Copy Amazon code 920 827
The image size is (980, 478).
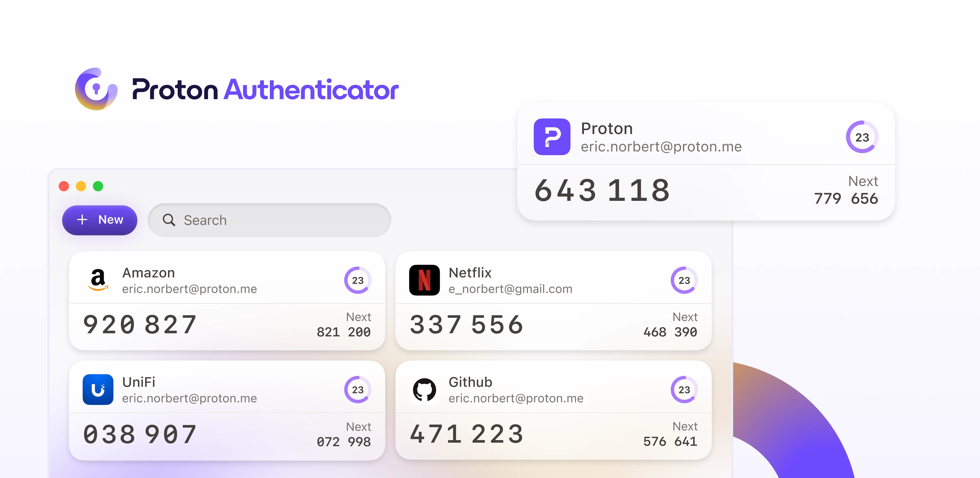coord(140,325)
